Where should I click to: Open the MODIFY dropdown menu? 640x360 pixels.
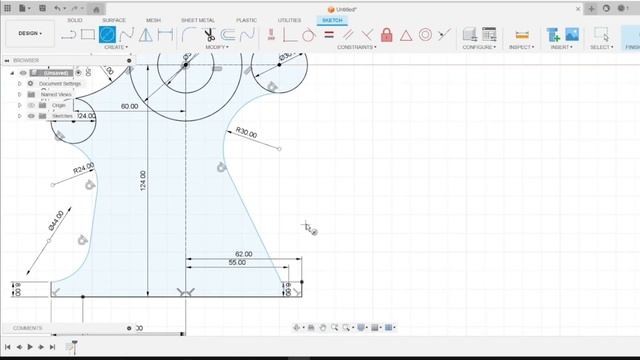(x=217, y=47)
